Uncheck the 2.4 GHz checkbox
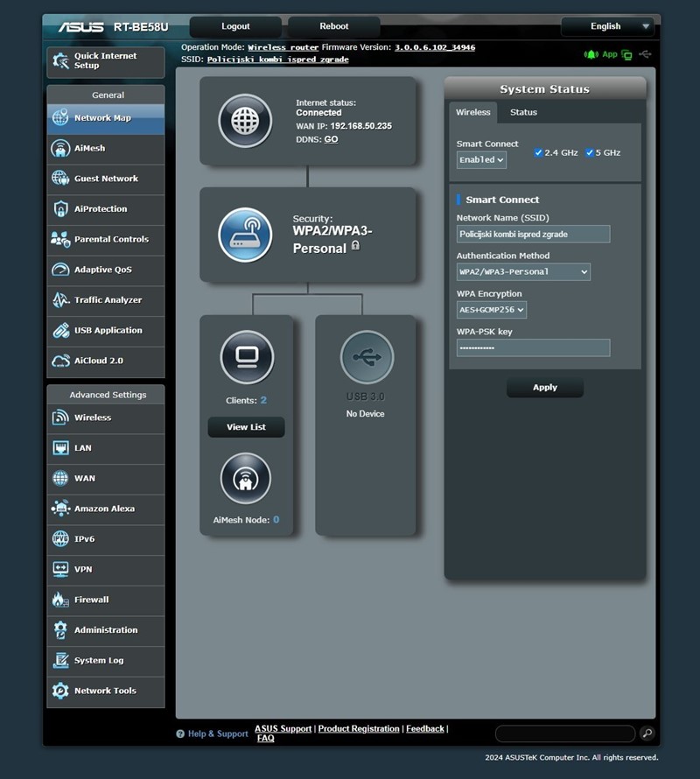700x779 pixels. point(539,152)
